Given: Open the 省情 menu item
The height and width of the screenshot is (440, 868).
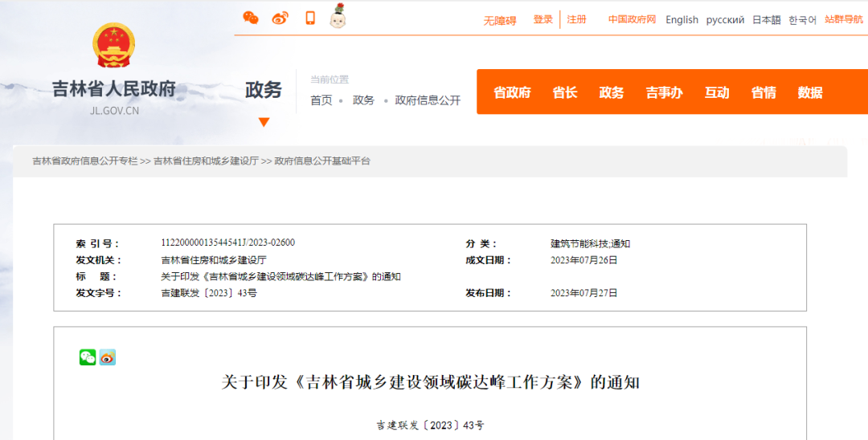Looking at the screenshot, I should click(x=764, y=92).
